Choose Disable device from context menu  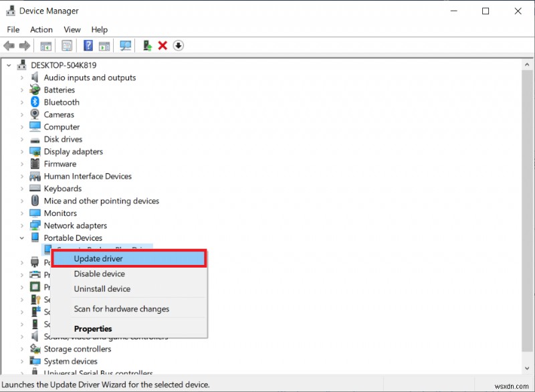[129, 274]
